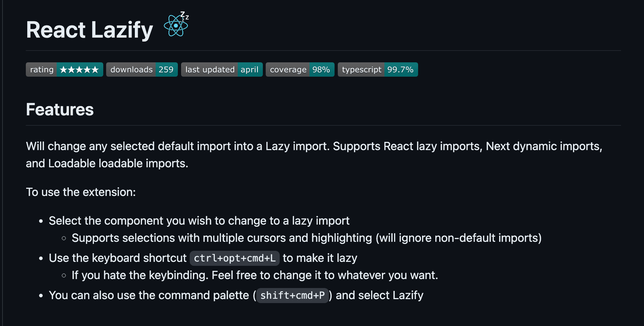
Task: Click the 'If you hate the keybinding' sub-bullet
Action: pyautogui.click(x=255, y=275)
